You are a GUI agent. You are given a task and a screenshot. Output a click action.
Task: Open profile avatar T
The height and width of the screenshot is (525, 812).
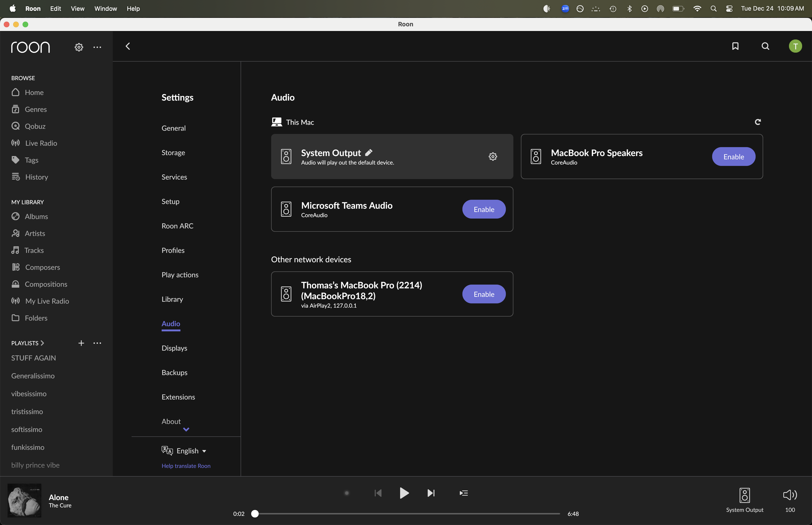(x=795, y=46)
